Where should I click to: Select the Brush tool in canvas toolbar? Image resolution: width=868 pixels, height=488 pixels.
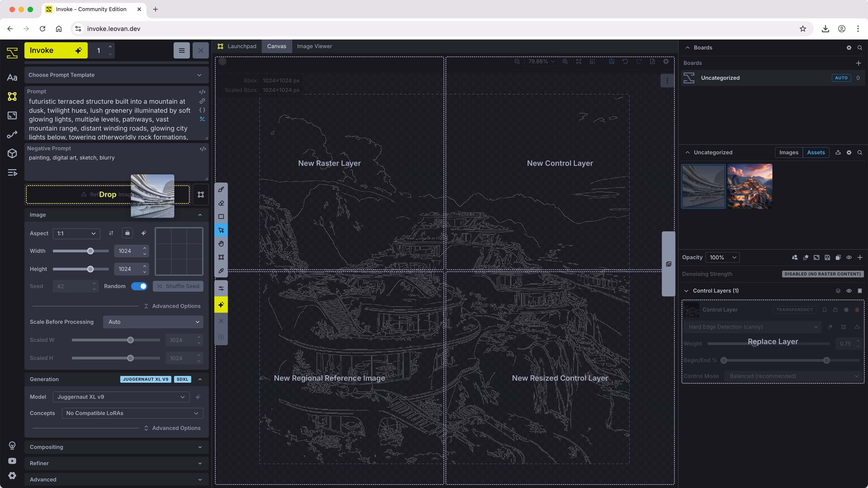pyautogui.click(x=221, y=190)
